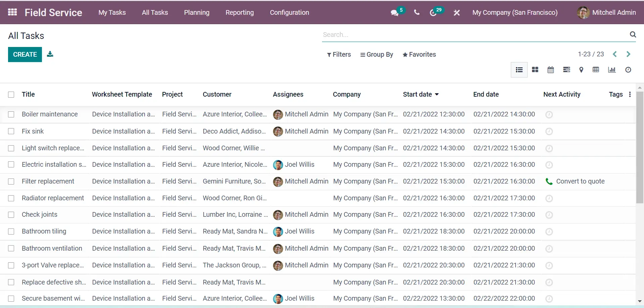Click activity clock icon for Check joints
This screenshot has height=308, width=644.
click(549, 215)
